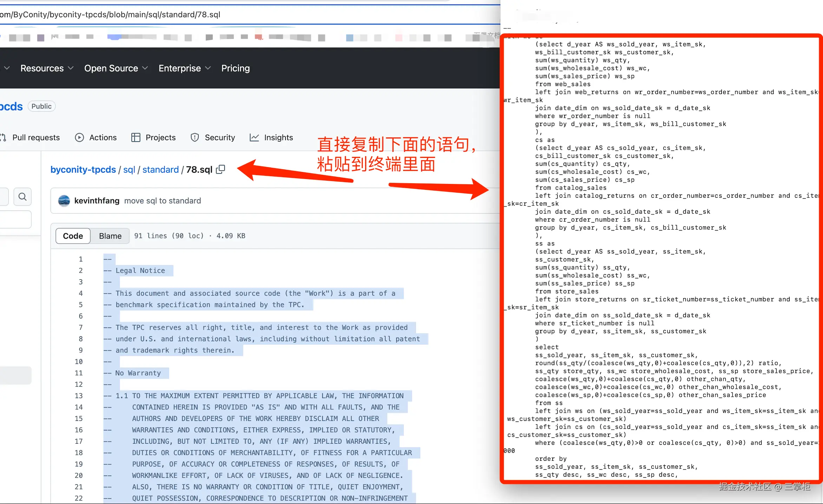The height and width of the screenshot is (504, 823).
Task: Click the copy path icon beside 78.sql
Action: [x=220, y=170]
